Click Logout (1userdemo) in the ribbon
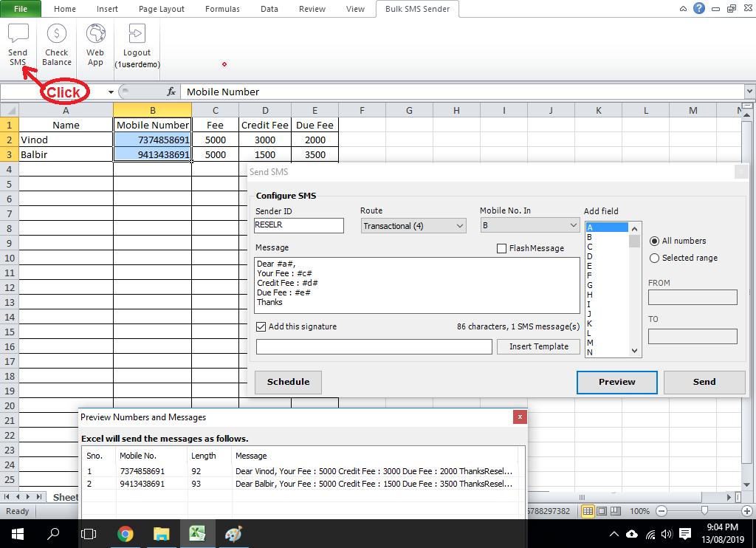 tap(137, 46)
